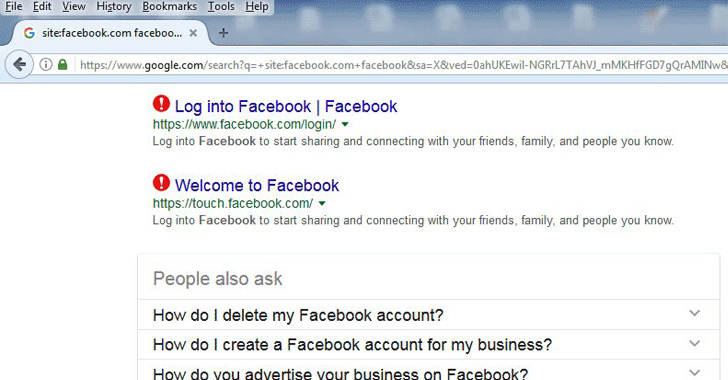
Task: Click the green padlock security icon
Action: (63, 64)
